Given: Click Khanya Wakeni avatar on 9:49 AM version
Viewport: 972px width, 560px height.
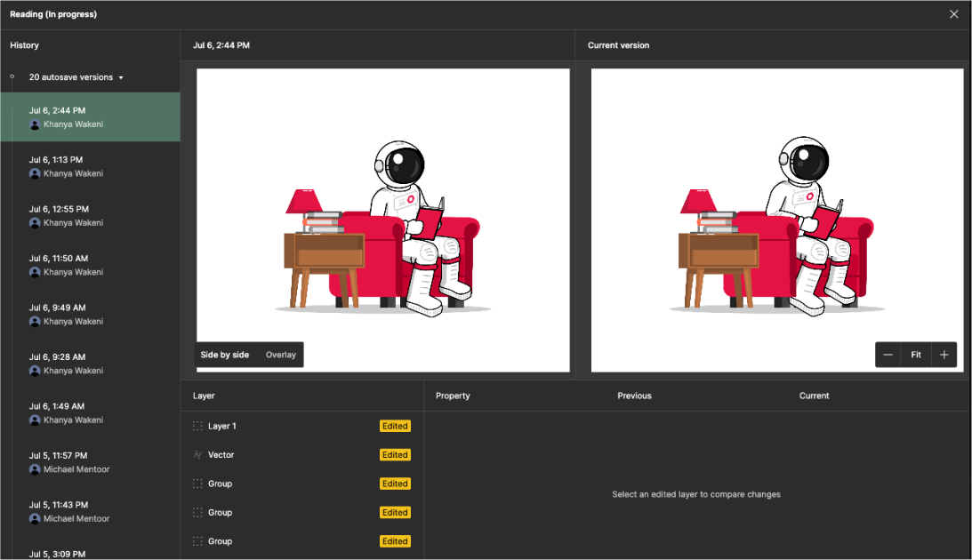Looking at the screenshot, I should click(x=35, y=322).
